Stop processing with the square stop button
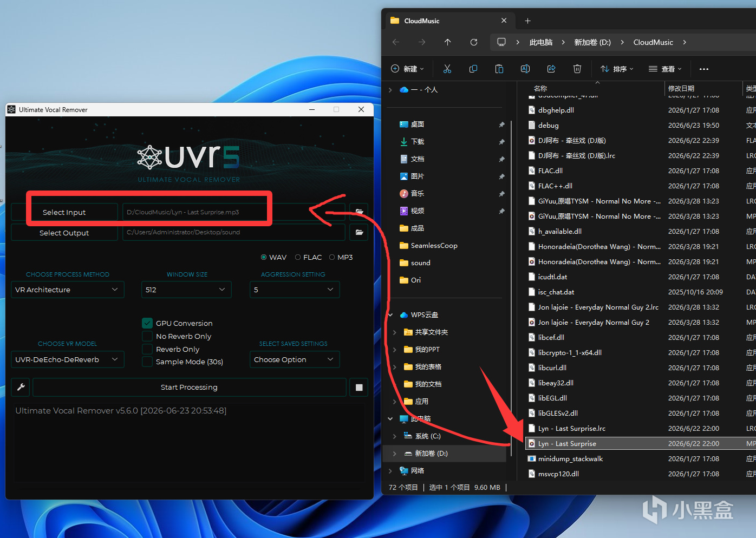756x538 pixels. [359, 387]
